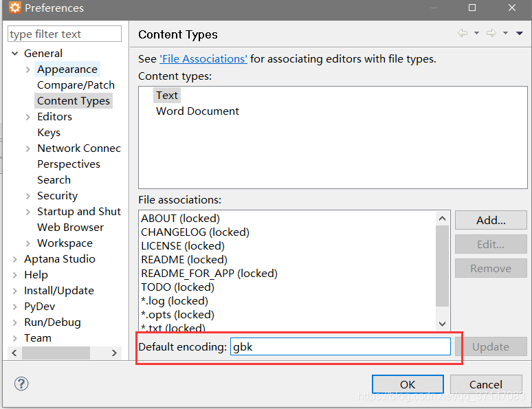Select Keys in the preferences tree

(49, 133)
